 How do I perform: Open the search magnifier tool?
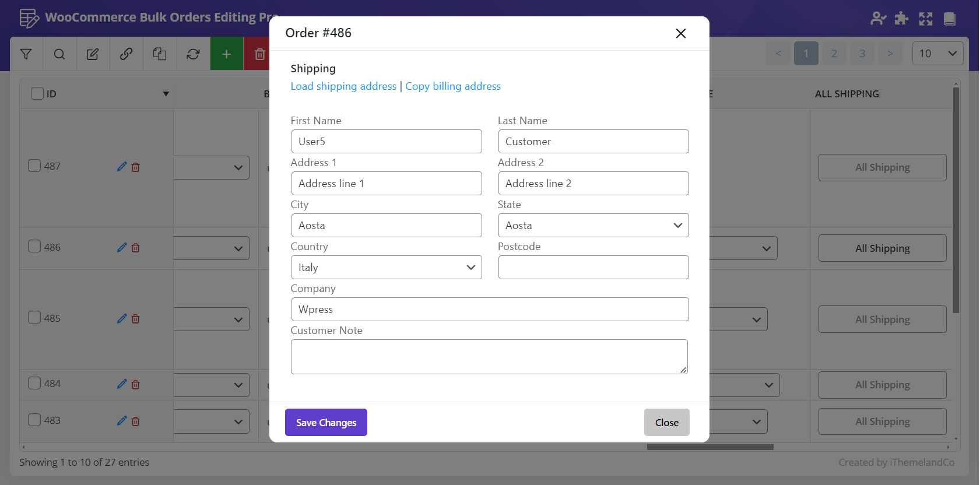click(x=59, y=54)
